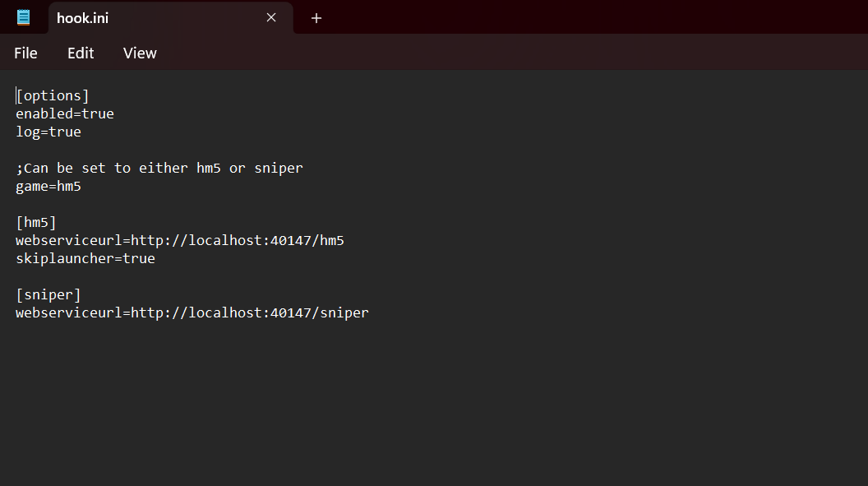Click on the log=true line

(48, 132)
